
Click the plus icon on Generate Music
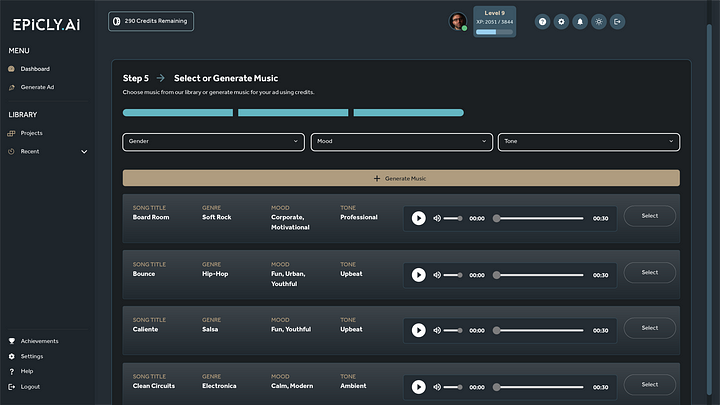[377, 178]
